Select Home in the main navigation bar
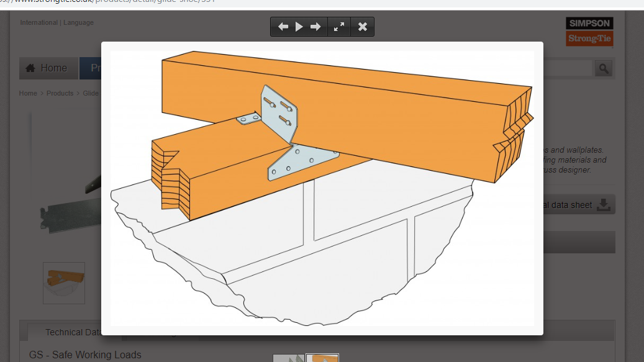This screenshot has height=362, width=644. click(48, 68)
